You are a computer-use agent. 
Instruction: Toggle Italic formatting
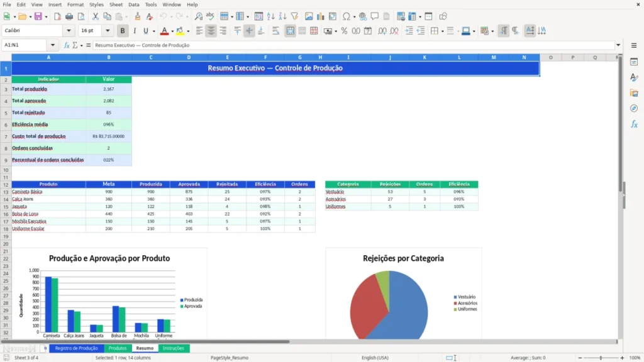pos(135,31)
